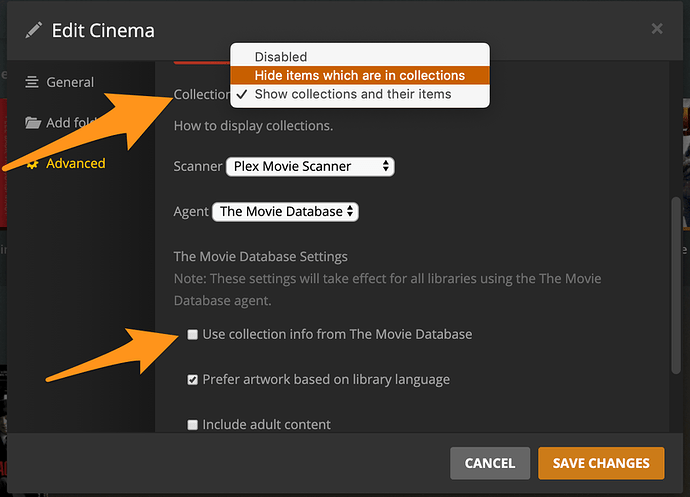
Task: Close the Edit Cinema dialog
Action: (657, 29)
